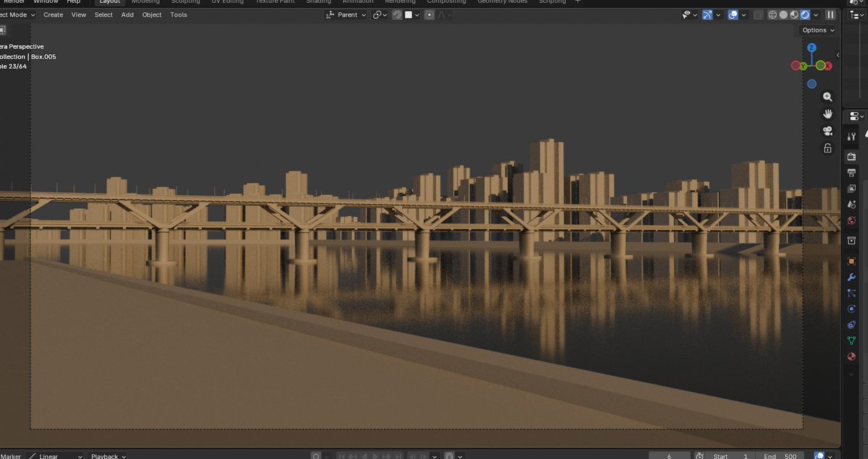Click the pan view hand gizmo
Viewport: 868px width, 459px height.
tap(827, 114)
